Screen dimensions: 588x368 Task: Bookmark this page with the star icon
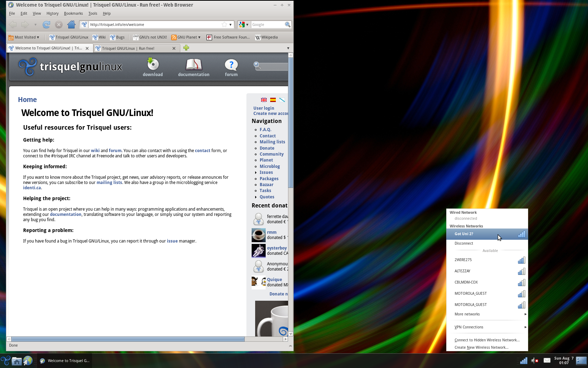tap(224, 25)
